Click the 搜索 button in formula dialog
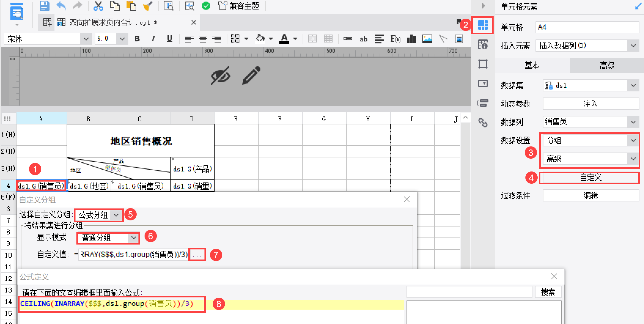Screen dimensions: 644x324 pyautogui.click(x=548, y=292)
